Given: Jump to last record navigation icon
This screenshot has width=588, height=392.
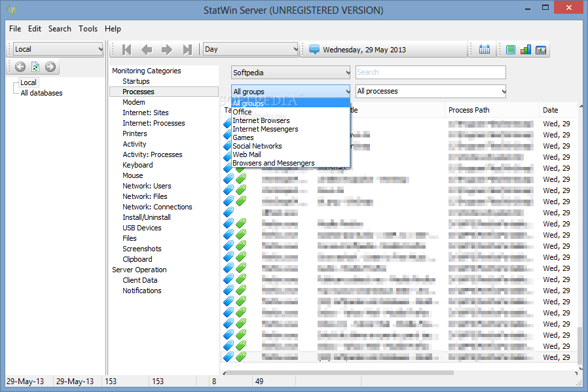Looking at the screenshot, I should (x=187, y=50).
